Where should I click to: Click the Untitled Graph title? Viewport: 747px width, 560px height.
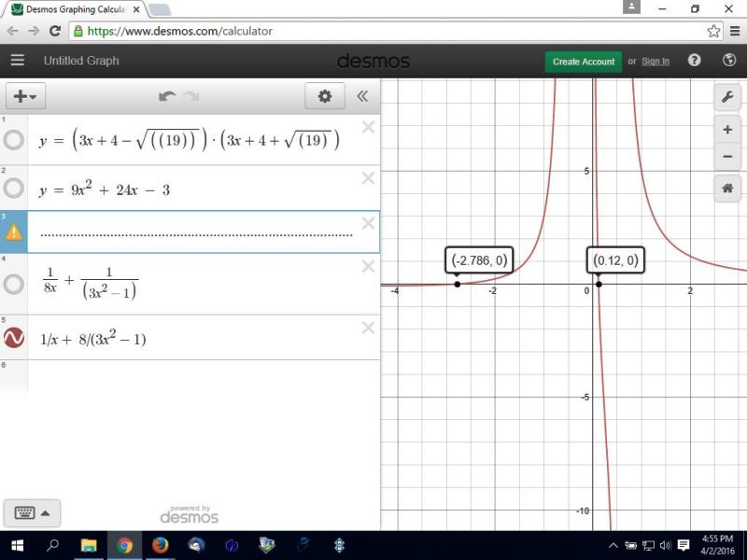coord(81,61)
